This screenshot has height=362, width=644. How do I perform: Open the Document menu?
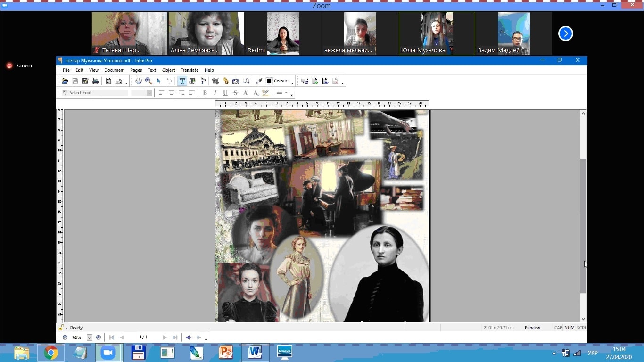114,70
